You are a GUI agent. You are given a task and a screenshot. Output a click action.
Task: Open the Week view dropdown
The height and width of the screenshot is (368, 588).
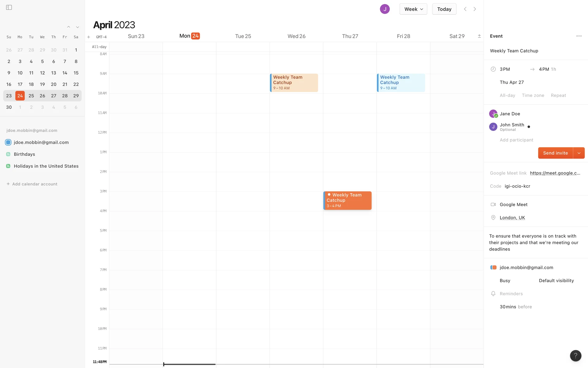pos(413,9)
